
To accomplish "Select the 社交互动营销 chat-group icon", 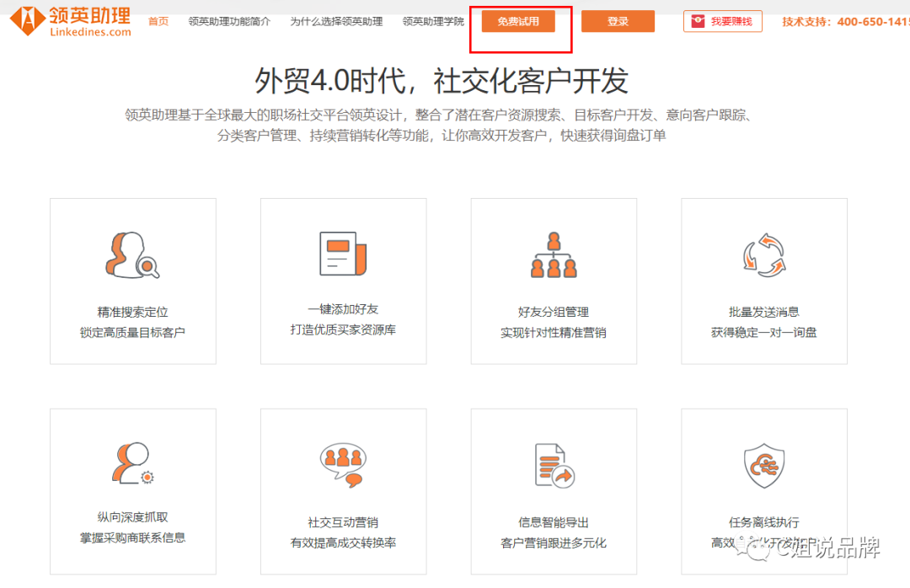I will coord(343,466).
